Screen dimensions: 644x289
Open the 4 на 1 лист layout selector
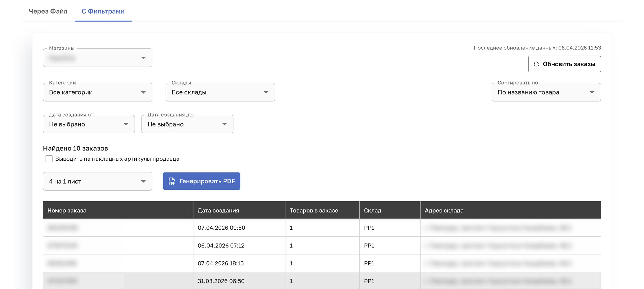pos(98,181)
